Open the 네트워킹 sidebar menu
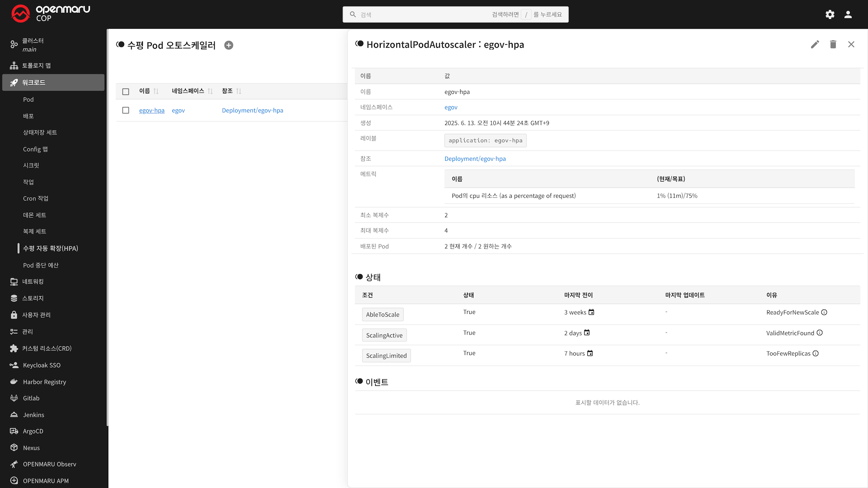The image size is (868, 488). [33, 282]
